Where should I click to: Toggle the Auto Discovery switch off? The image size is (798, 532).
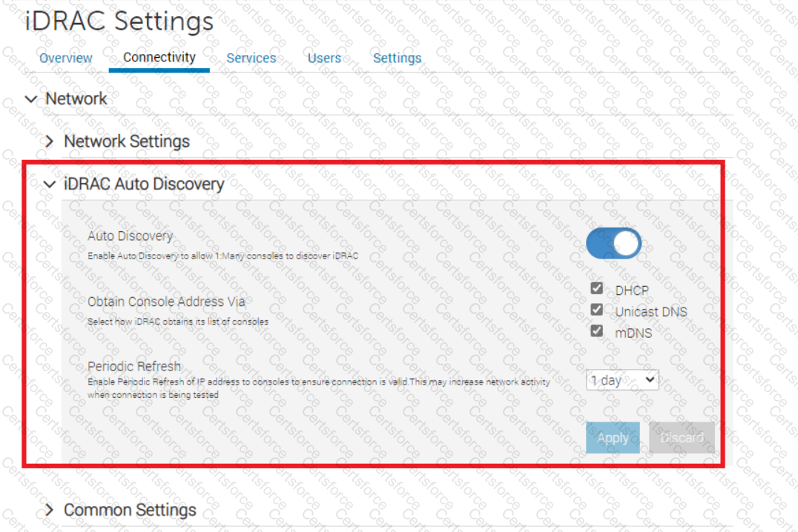coord(614,243)
